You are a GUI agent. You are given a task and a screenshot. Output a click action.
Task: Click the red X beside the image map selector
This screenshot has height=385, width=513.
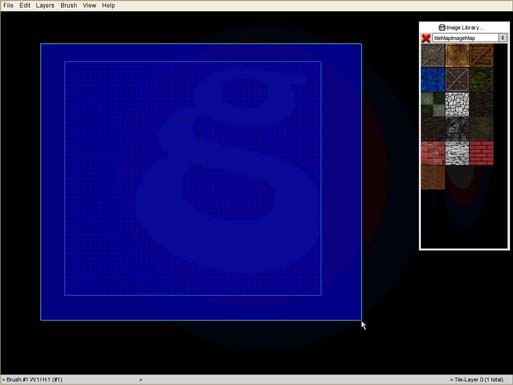pos(426,38)
